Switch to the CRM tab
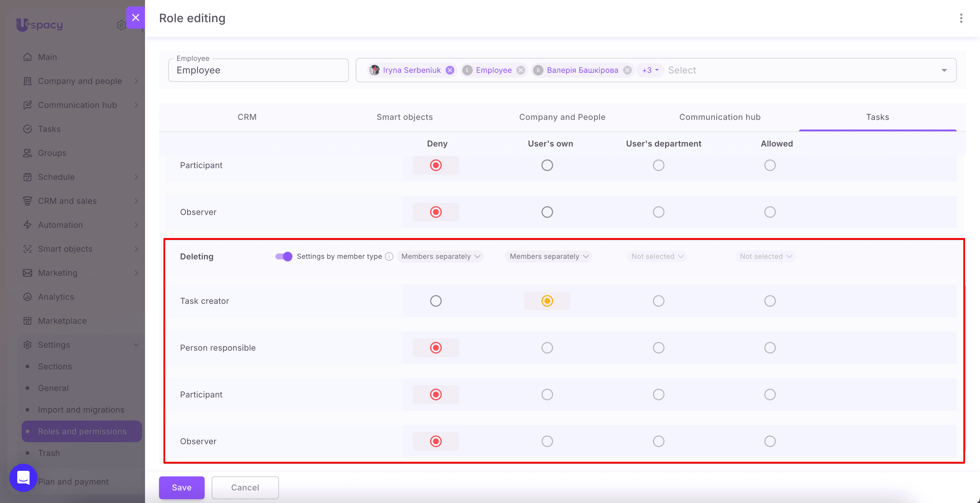 coord(247,117)
